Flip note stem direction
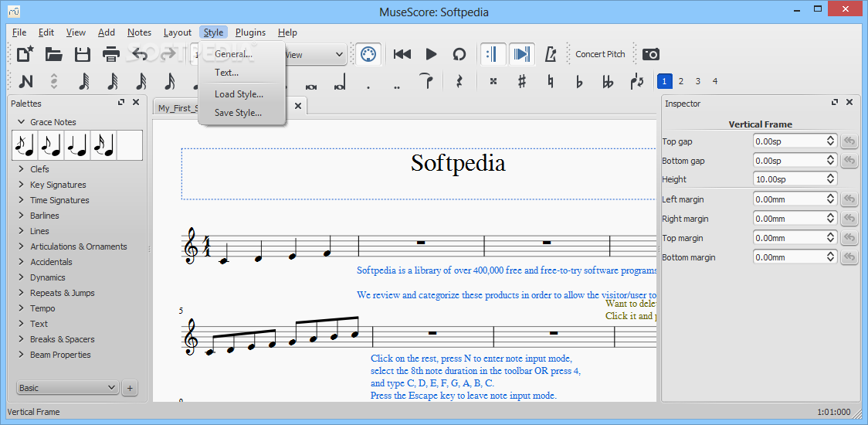 pos(636,81)
